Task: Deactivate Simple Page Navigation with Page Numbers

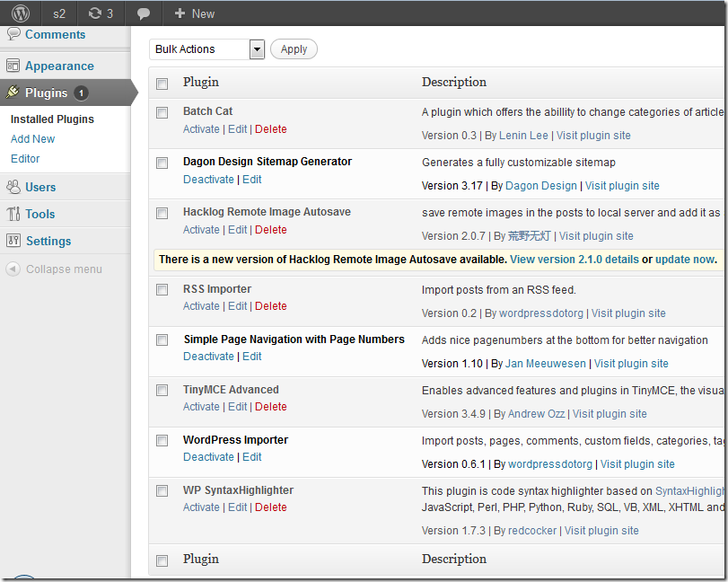Action: [208, 357]
